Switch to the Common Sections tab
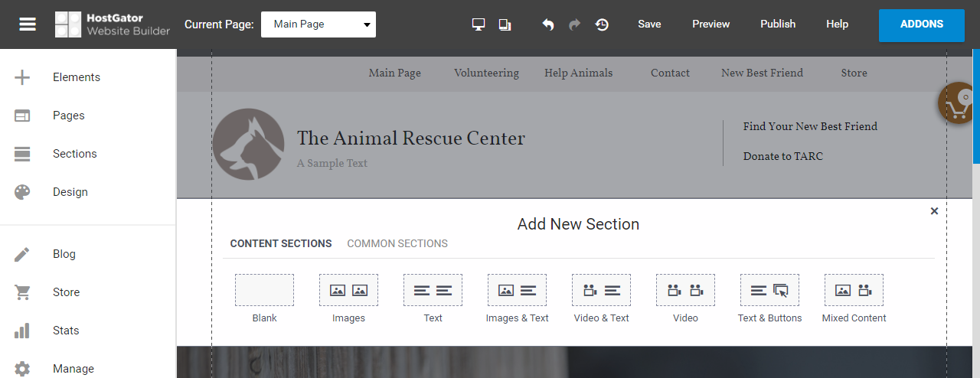 (397, 243)
